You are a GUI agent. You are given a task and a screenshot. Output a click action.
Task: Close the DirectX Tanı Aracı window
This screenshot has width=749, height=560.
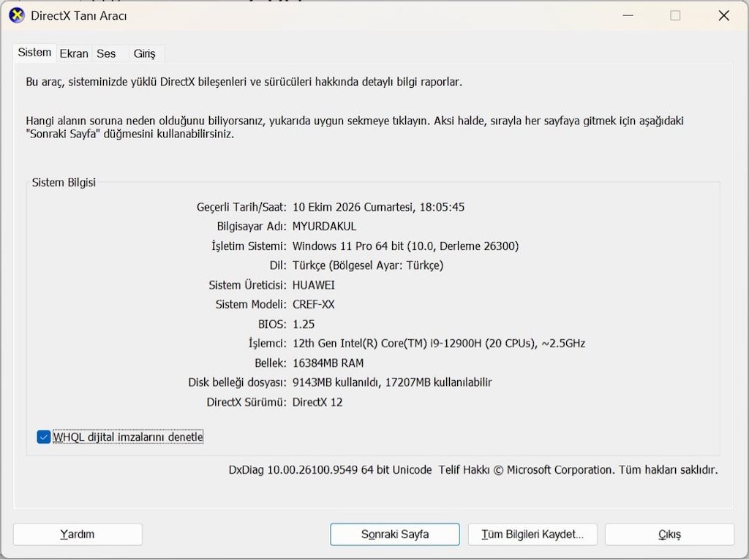(723, 15)
